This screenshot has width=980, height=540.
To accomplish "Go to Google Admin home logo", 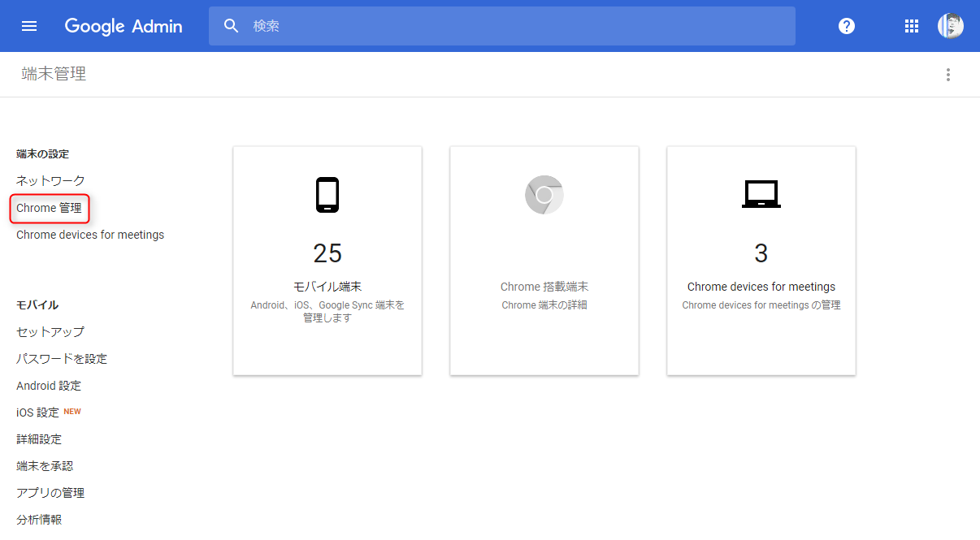I will [124, 26].
